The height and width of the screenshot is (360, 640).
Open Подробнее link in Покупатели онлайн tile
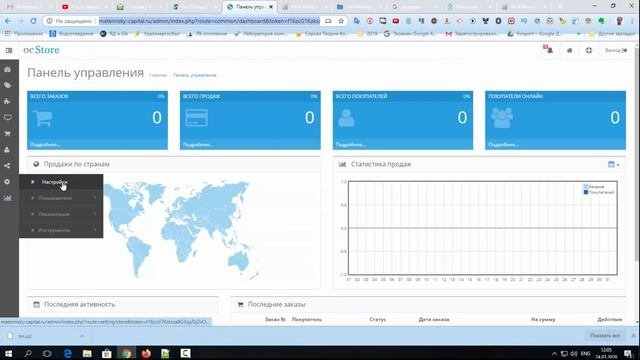(503, 145)
